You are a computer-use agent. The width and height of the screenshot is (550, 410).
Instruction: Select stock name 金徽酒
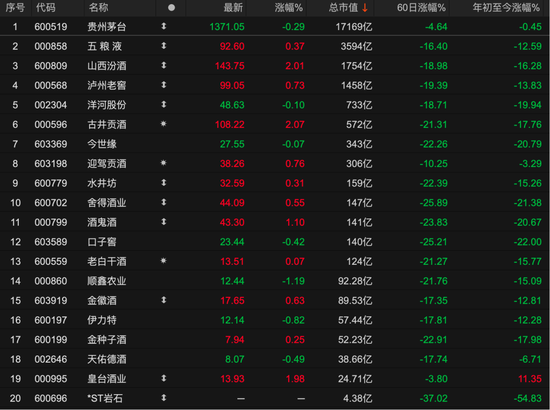click(102, 301)
